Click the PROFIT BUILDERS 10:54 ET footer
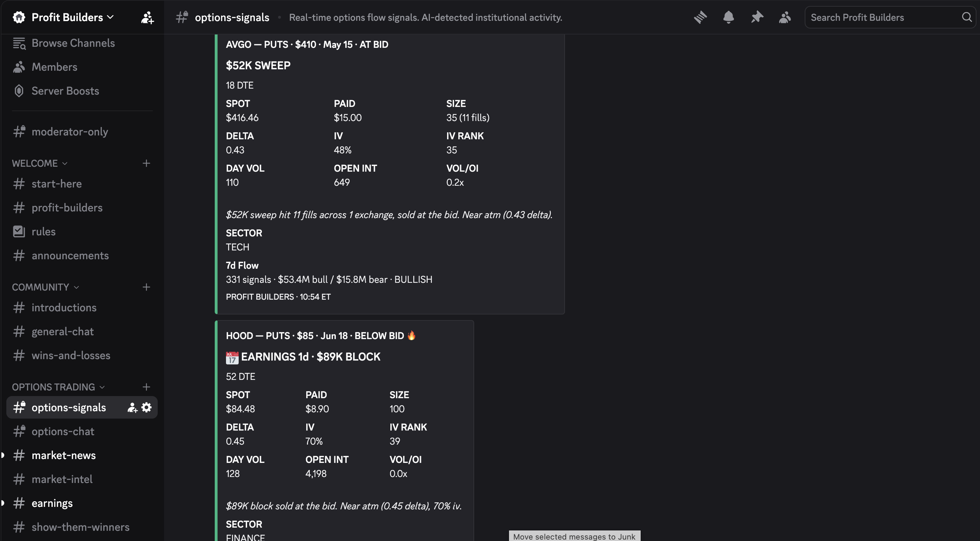 pyautogui.click(x=278, y=297)
